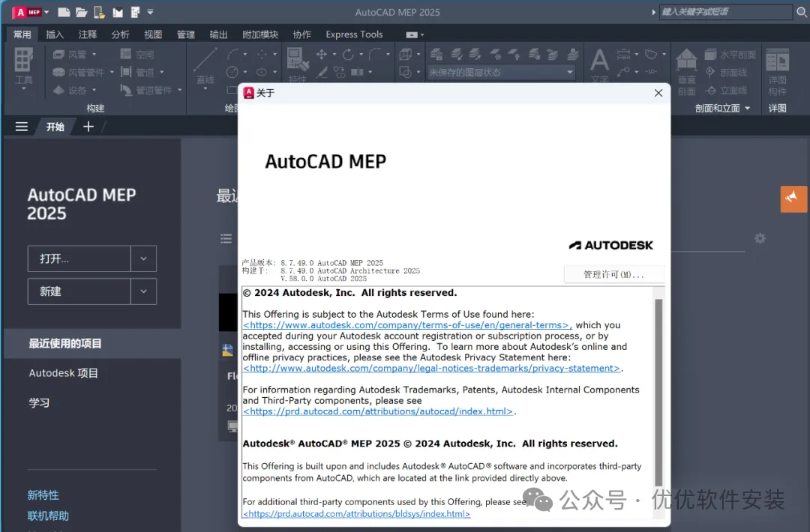Click the About dialog vertical scrollbar
Viewport: 810px width, 532px height.
(658, 392)
